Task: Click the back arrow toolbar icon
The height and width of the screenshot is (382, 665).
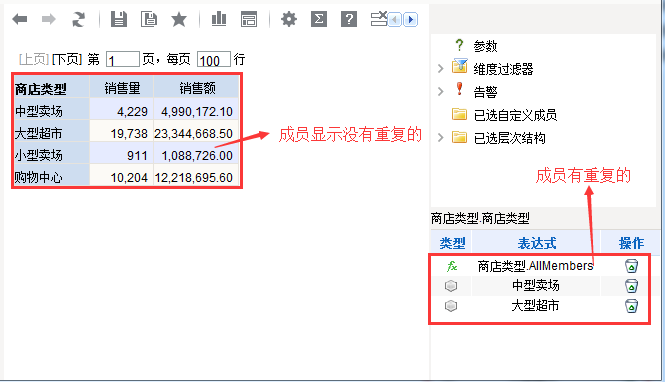Action: (20, 19)
